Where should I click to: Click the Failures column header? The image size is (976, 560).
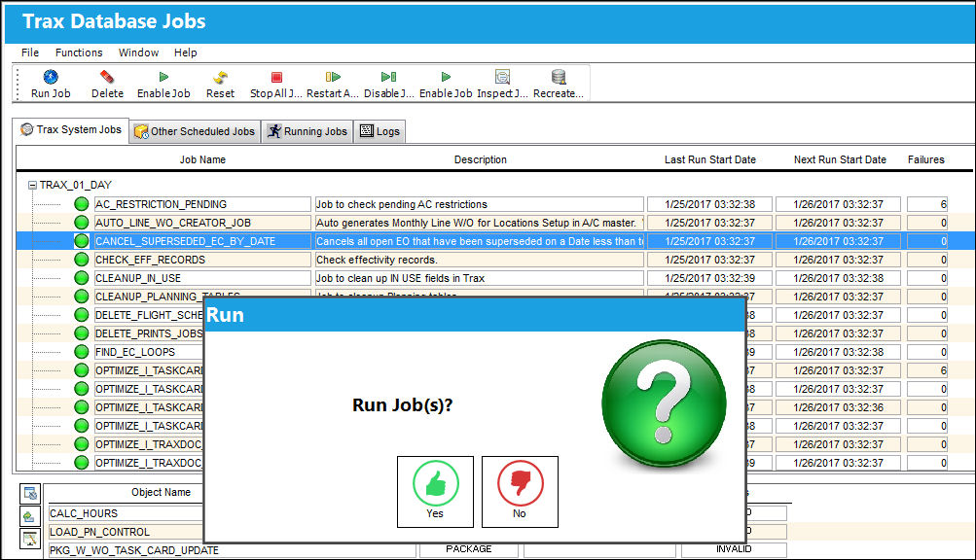tap(926, 159)
